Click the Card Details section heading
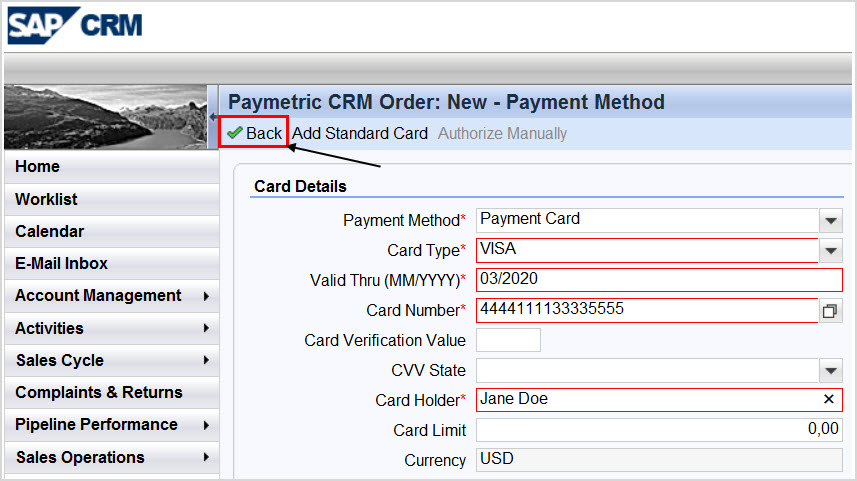 [300, 186]
